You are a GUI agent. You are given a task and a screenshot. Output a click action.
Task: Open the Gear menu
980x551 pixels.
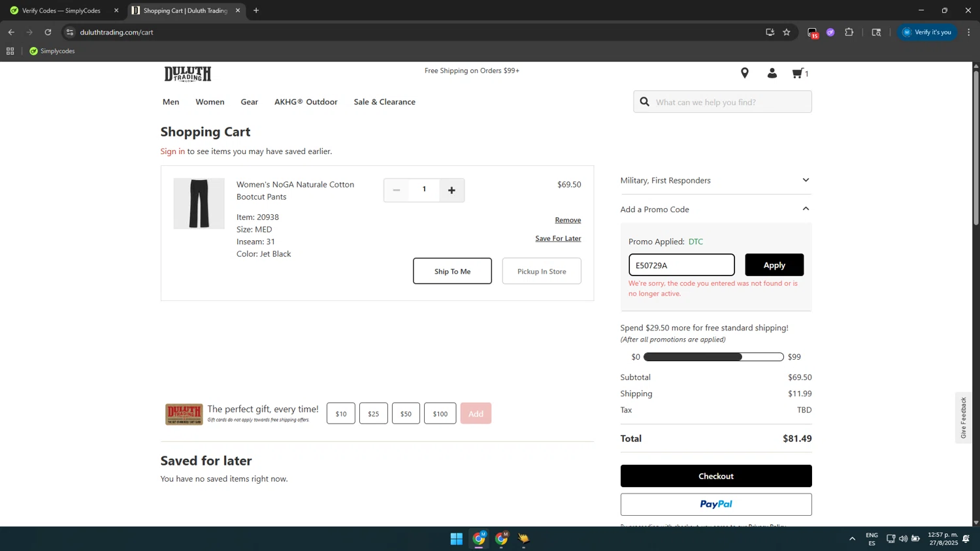coord(250,102)
